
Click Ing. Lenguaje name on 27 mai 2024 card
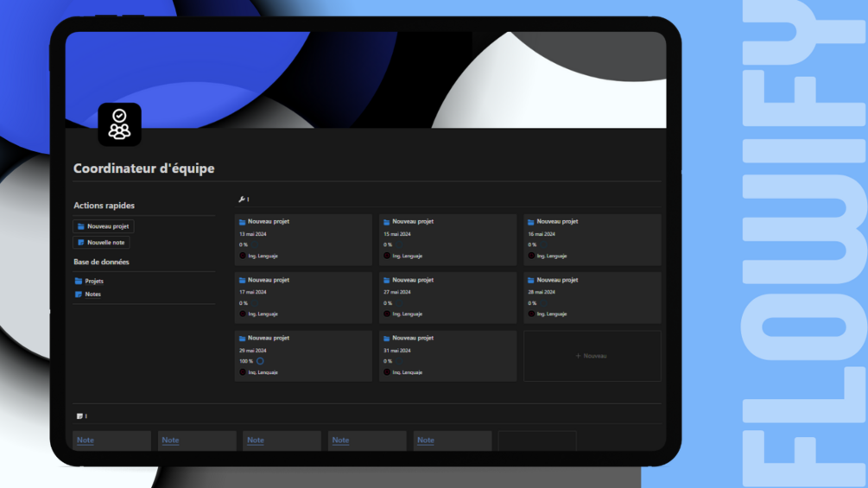[408, 314]
